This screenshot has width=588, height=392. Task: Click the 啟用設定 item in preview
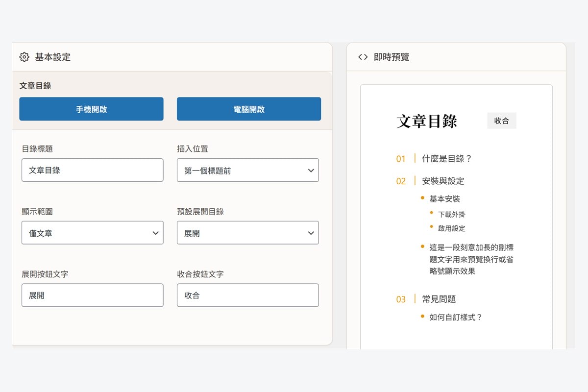point(452,228)
